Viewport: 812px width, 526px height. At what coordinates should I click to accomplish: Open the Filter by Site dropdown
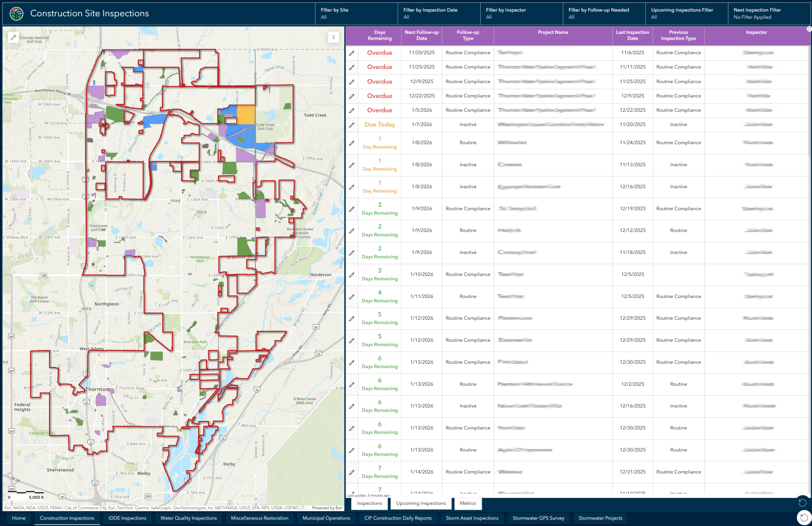click(x=356, y=14)
